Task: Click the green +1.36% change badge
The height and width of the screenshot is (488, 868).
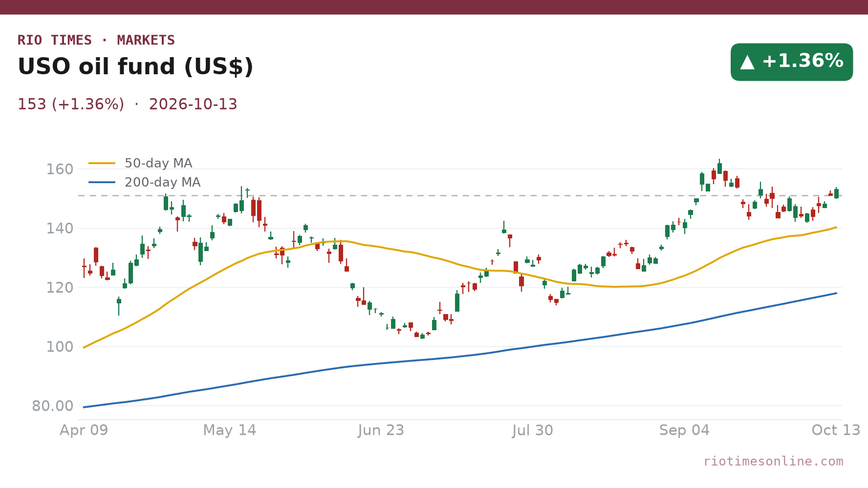Action: (x=792, y=62)
